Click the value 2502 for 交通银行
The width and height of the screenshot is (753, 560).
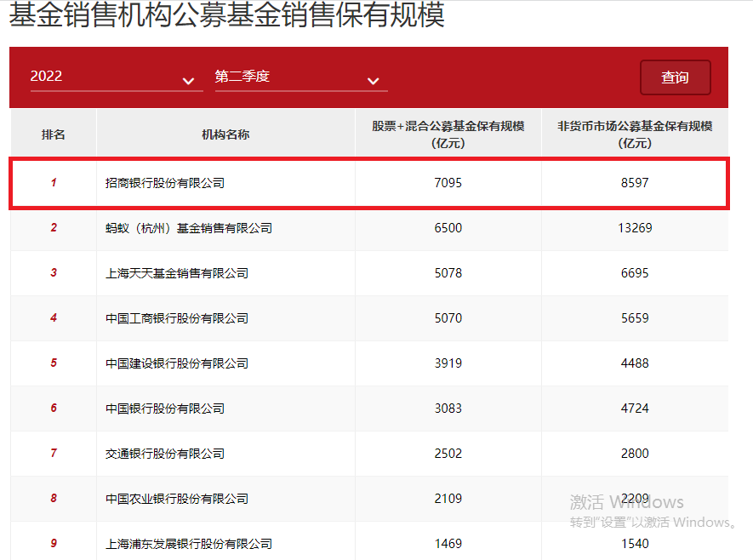(x=448, y=454)
